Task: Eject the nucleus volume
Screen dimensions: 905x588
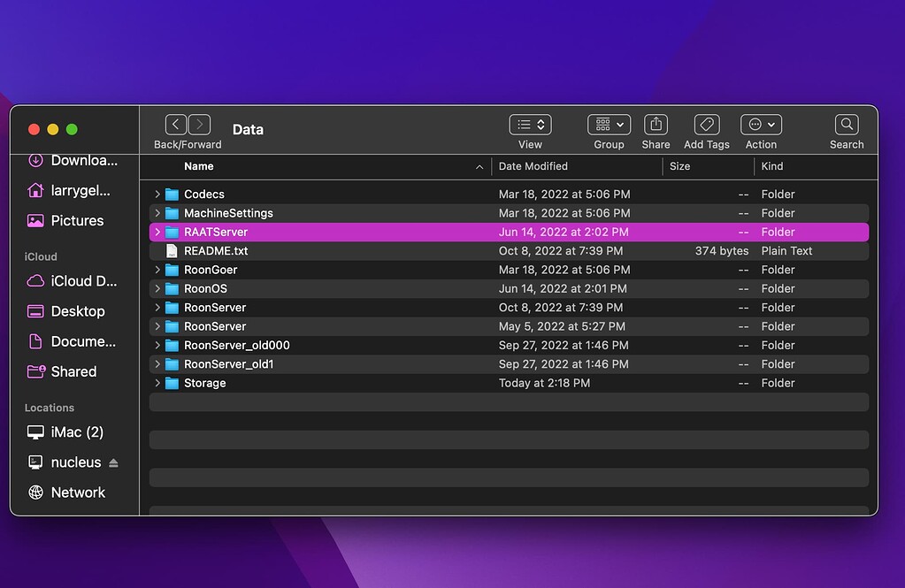Action: pos(114,462)
